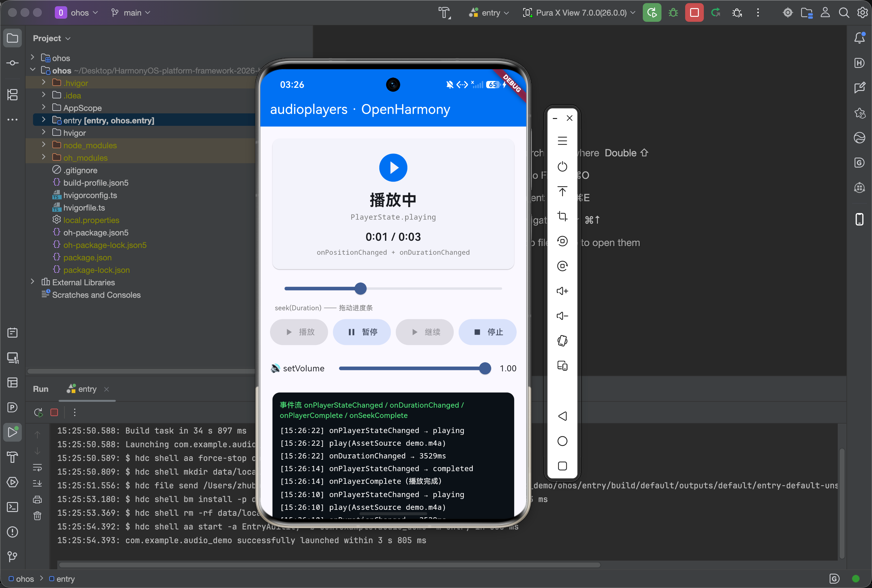Close the entry run tab
Screen dimensions: 872x588
pyautogui.click(x=107, y=389)
